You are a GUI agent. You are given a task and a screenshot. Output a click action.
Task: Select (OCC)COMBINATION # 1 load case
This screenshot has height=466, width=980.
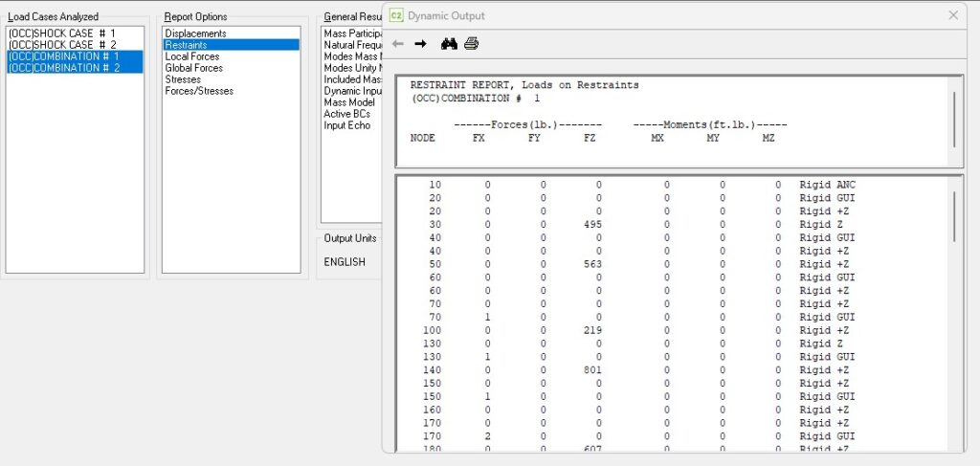coord(64,56)
